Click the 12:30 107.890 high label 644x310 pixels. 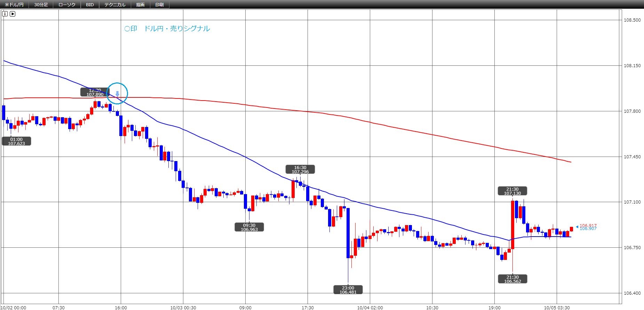click(x=95, y=92)
